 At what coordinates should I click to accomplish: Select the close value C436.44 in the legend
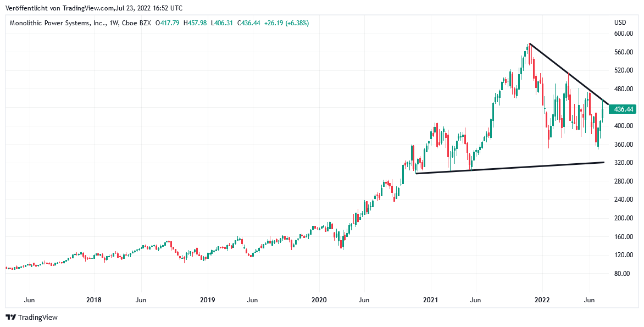(248, 24)
